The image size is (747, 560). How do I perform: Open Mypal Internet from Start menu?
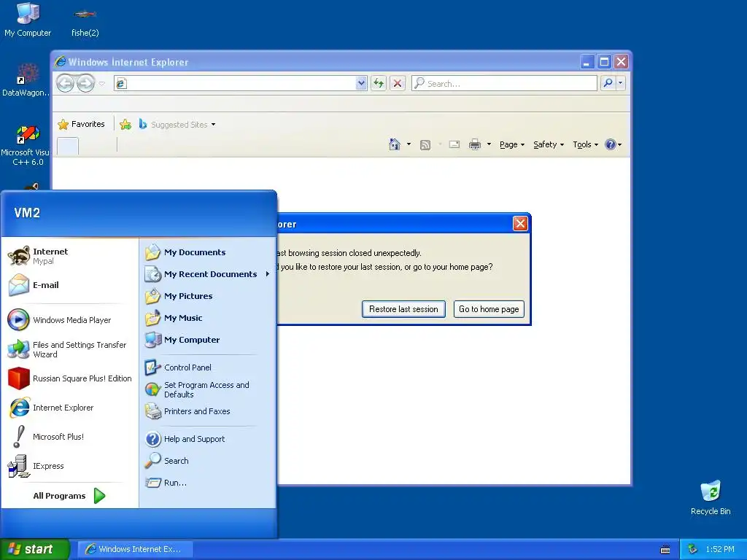pyautogui.click(x=70, y=256)
